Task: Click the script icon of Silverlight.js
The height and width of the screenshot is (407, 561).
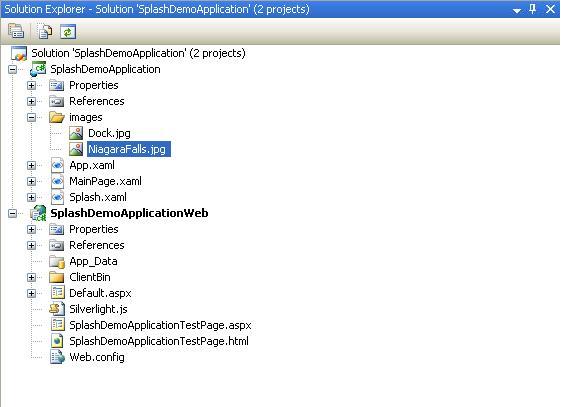Action: (57, 309)
